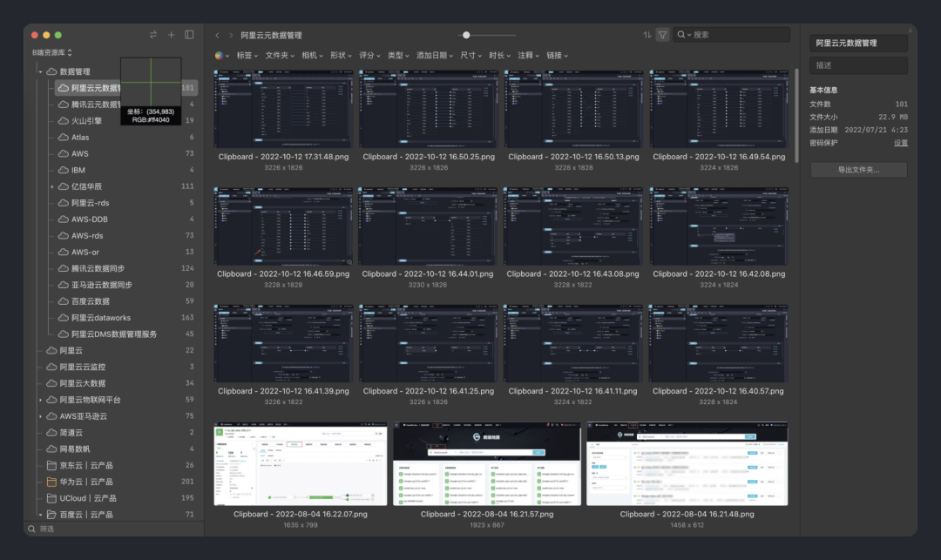
Task: Select thumbnail Clipboard 2022-10-12 16.41.11.png
Action: tap(572, 343)
